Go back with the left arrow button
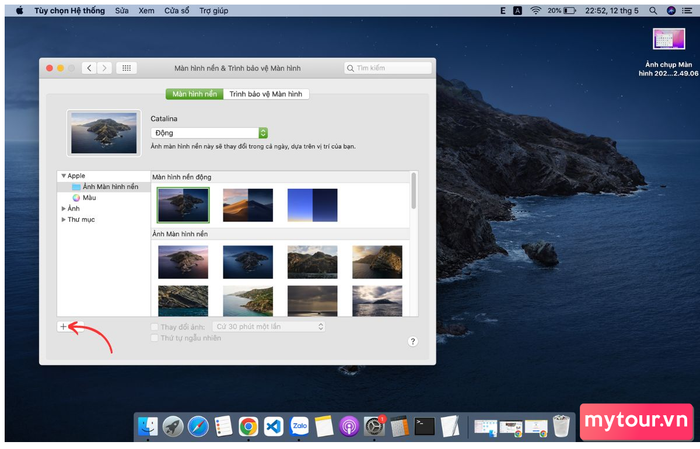 click(x=88, y=68)
